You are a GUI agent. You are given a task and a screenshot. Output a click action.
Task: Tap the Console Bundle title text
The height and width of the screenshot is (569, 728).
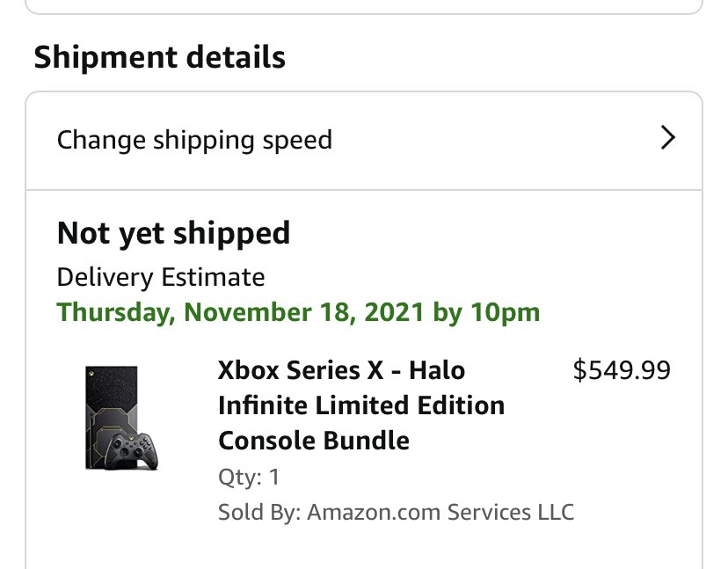(314, 441)
